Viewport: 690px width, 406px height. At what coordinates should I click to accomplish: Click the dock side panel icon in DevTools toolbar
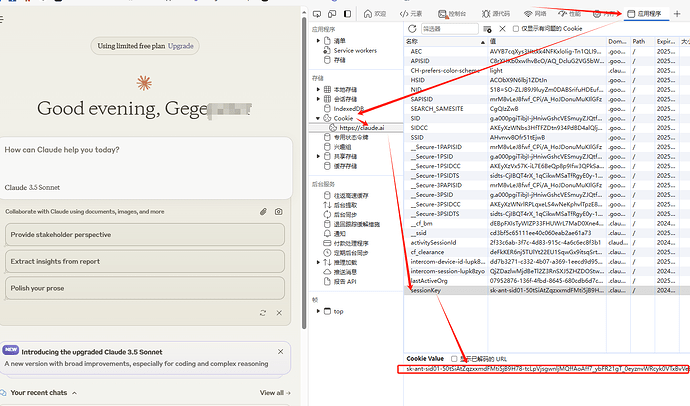coord(347,14)
